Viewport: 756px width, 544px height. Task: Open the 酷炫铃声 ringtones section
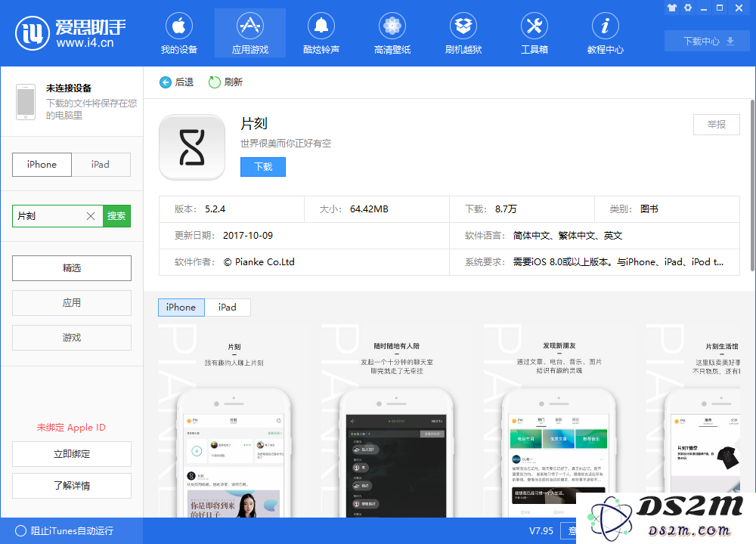coord(321,33)
